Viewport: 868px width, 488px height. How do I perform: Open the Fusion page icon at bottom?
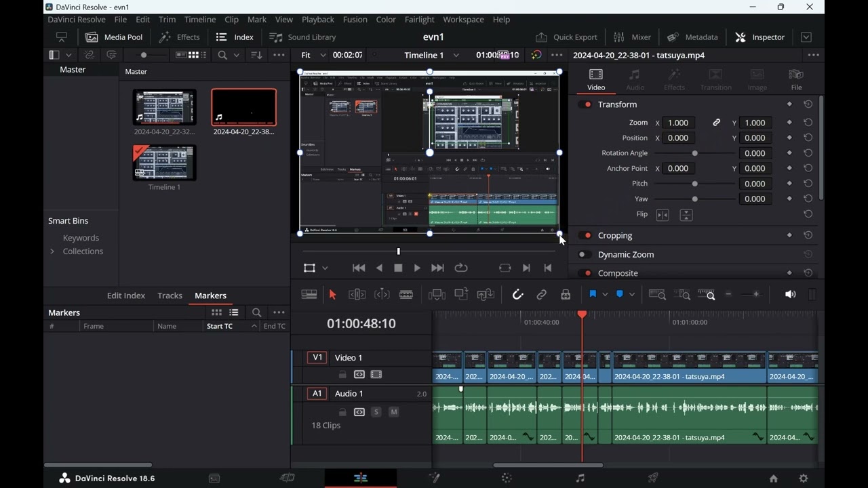pyautogui.click(x=435, y=478)
